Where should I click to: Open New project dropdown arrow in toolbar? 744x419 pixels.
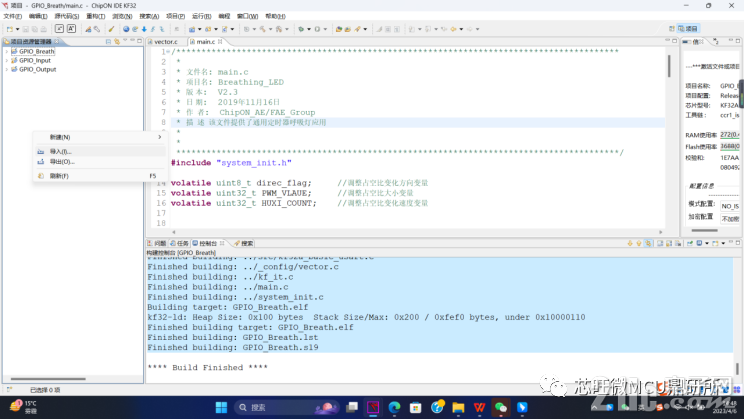[18, 29]
